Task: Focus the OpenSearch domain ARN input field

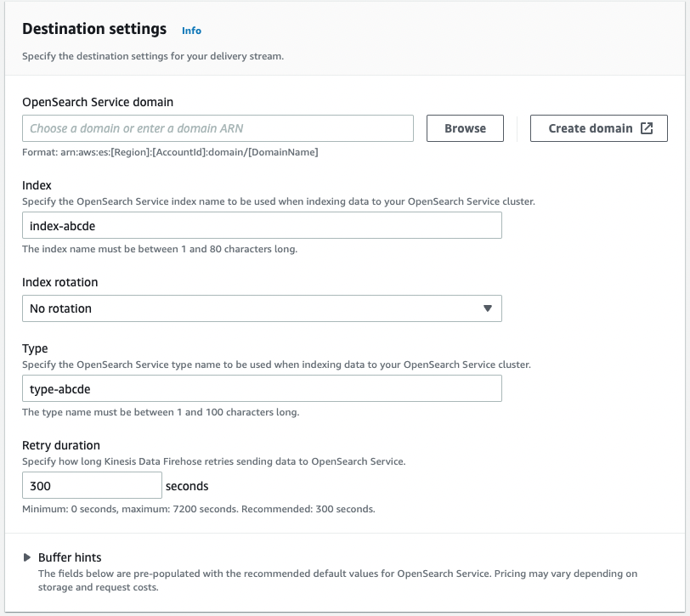Action: 218,128
